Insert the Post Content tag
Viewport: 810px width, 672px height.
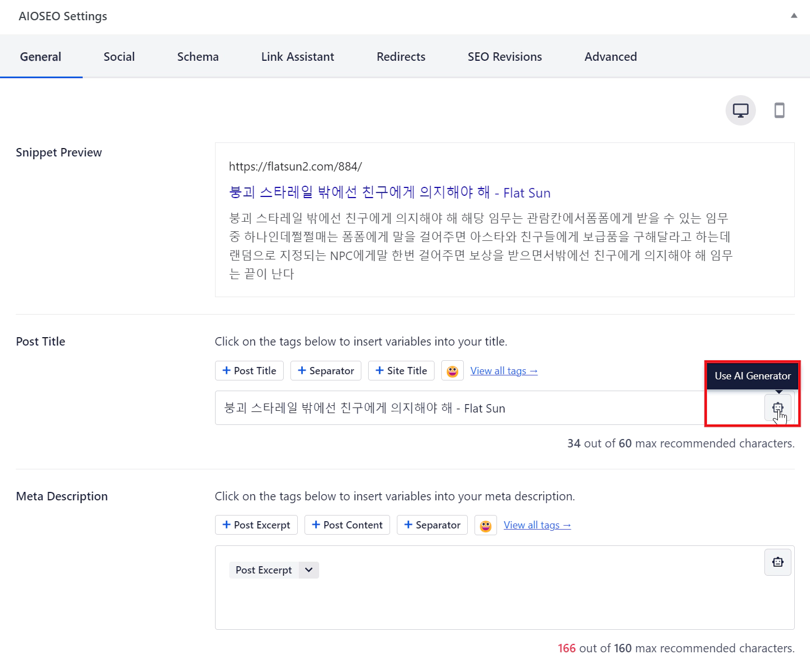coord(347,525)
